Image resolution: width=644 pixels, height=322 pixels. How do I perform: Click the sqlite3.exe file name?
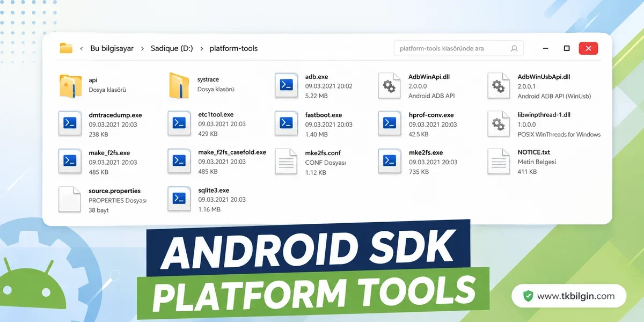tap(213, 191)
